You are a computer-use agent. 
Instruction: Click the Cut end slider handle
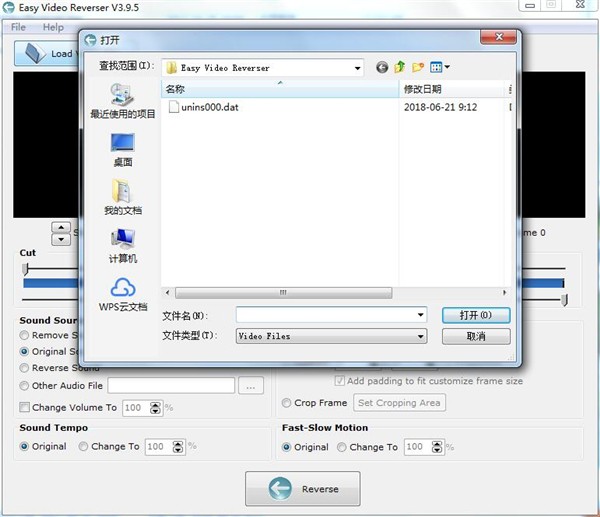pos(564,300)
